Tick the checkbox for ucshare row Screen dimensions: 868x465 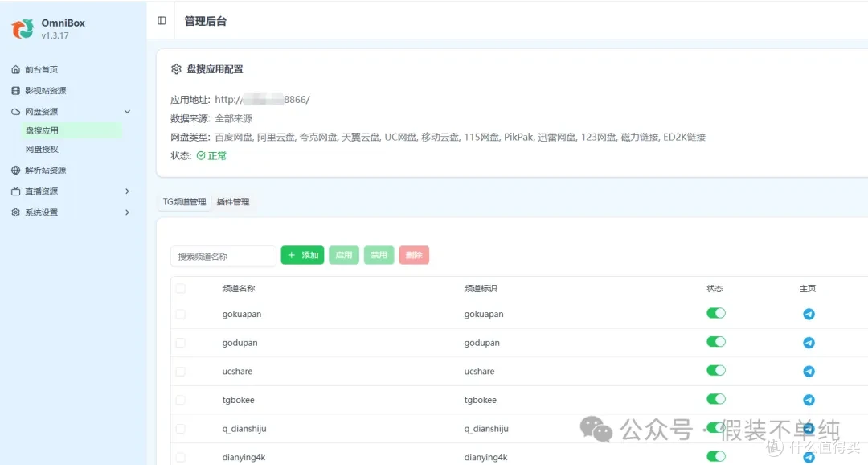click(181, 372)
